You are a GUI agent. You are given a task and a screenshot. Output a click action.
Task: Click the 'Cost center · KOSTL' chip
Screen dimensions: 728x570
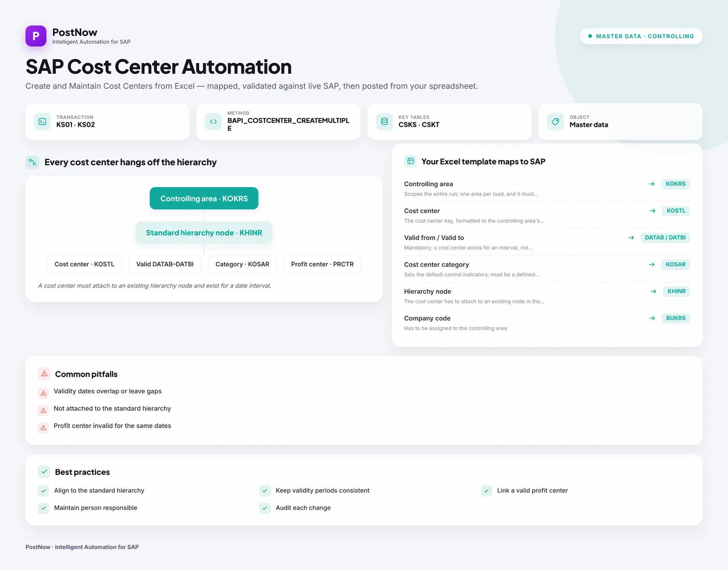(84, 264)
